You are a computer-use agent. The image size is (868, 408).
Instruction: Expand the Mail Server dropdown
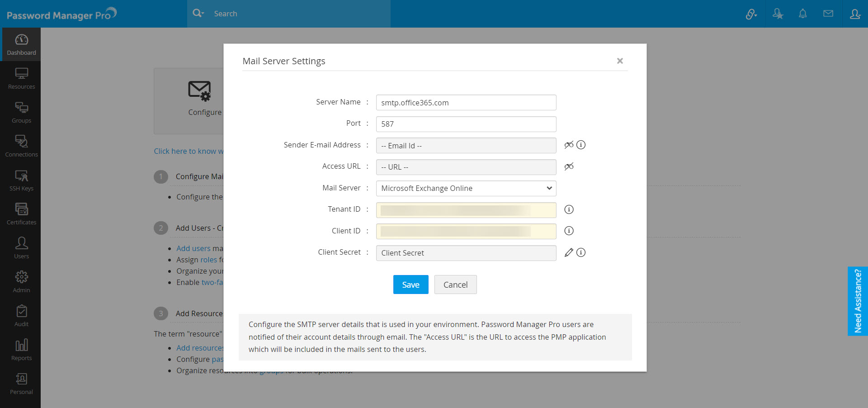pyautogui.click(x=466, y=188)
